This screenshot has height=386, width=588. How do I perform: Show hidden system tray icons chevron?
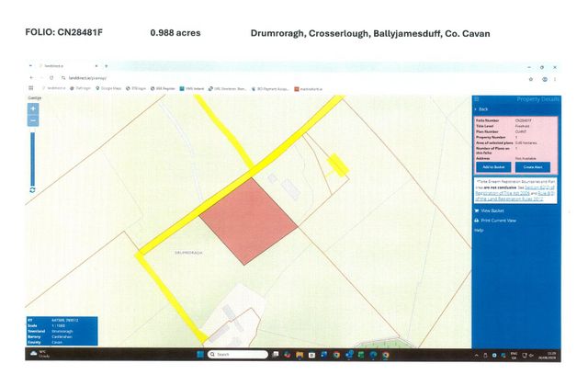(x=477, y=356)
